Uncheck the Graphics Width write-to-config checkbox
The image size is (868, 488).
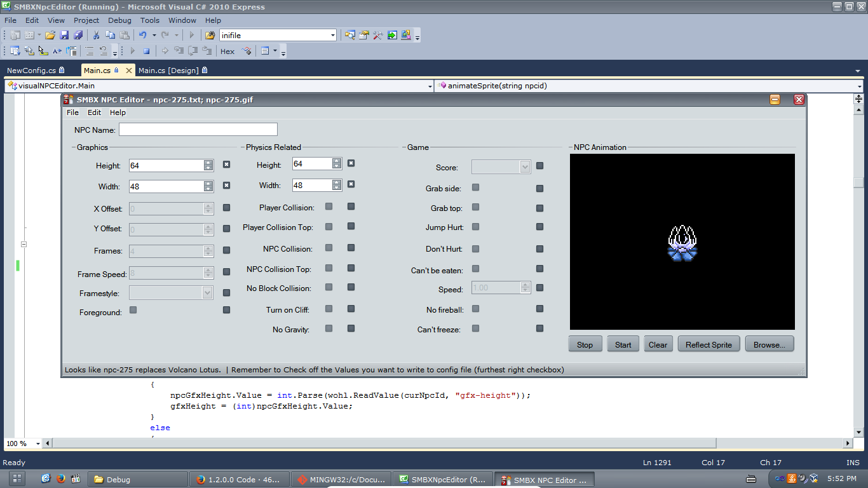(x=226, y=186)
